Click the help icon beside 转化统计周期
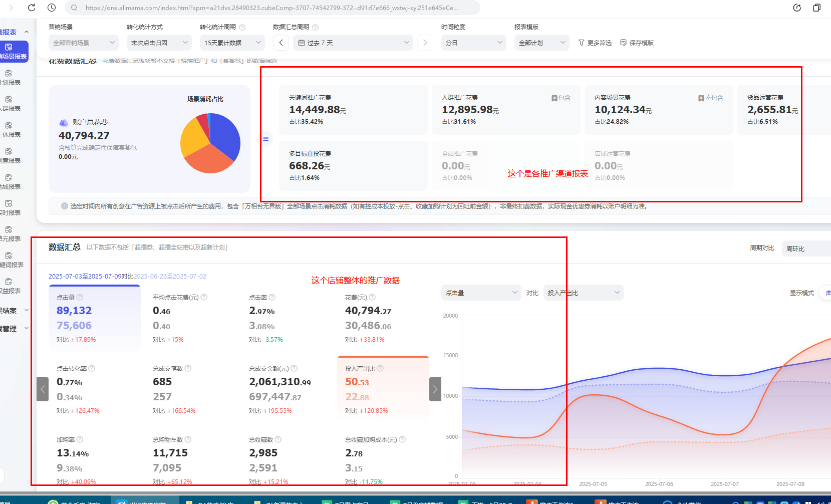 coord(242,28)
